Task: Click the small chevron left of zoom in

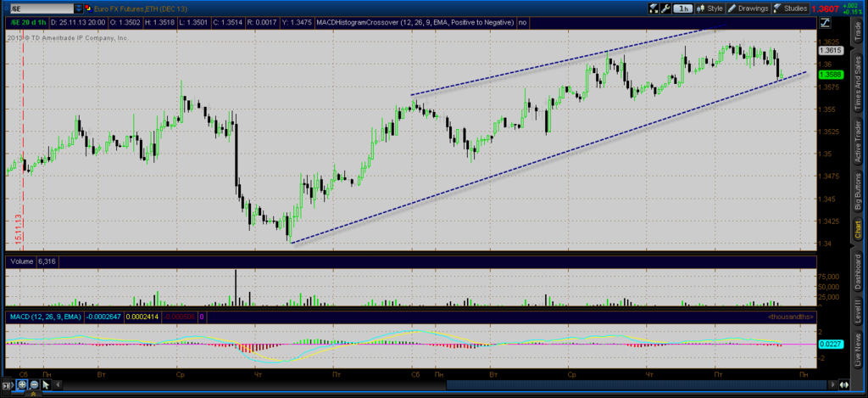Action: [15, 384]
